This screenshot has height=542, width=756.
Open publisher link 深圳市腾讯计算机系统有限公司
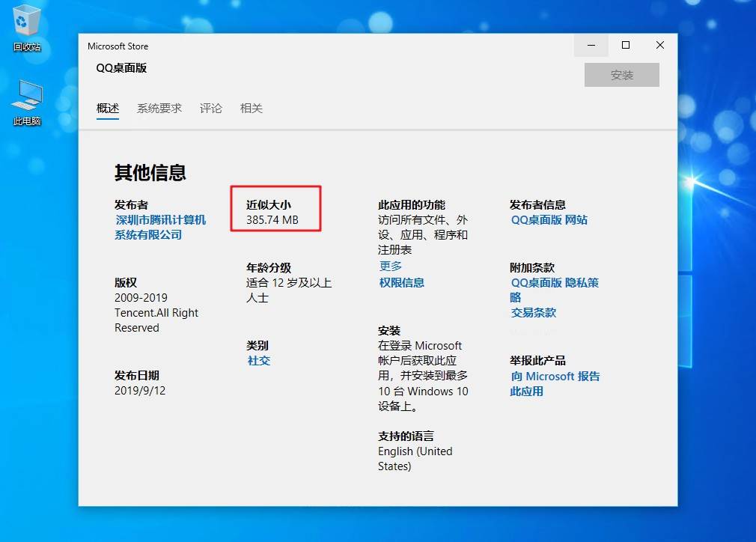coord(160,227)
